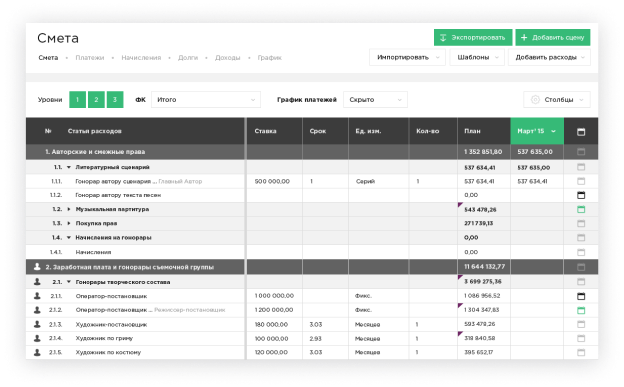Click person icon for row 2.1.3 Художник-постановщик
This screenshot has width=624, height=387.
[37, 324]
